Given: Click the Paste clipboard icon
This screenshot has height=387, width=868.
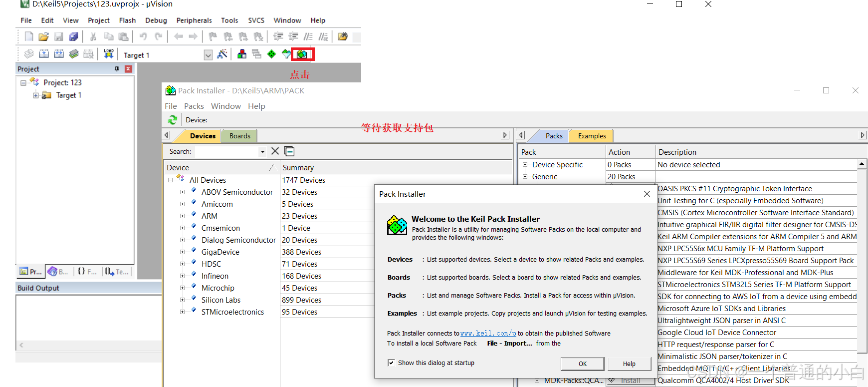Looking at the screenshot, I should [123, 36].
